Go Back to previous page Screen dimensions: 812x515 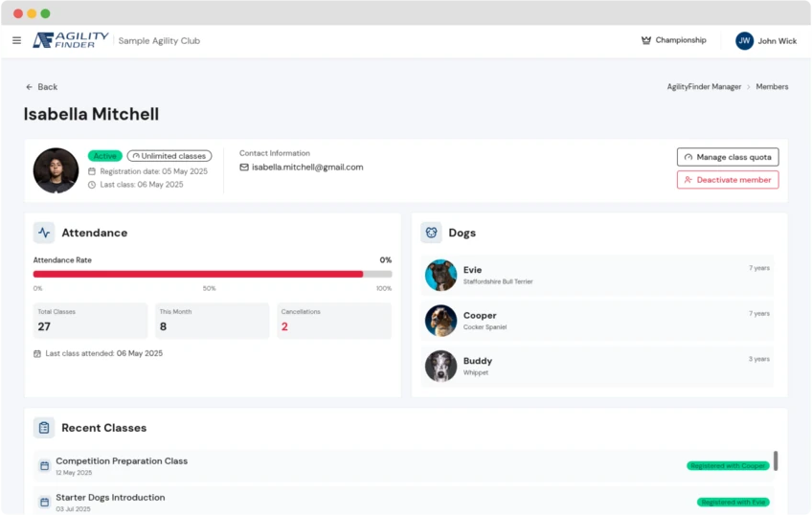click(42, 87)
